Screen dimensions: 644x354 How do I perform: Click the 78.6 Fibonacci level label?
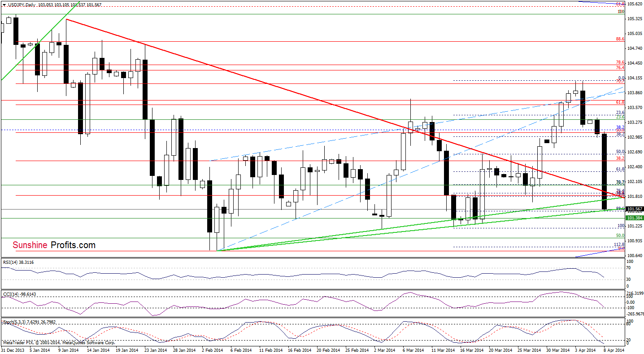coord(621,63)
